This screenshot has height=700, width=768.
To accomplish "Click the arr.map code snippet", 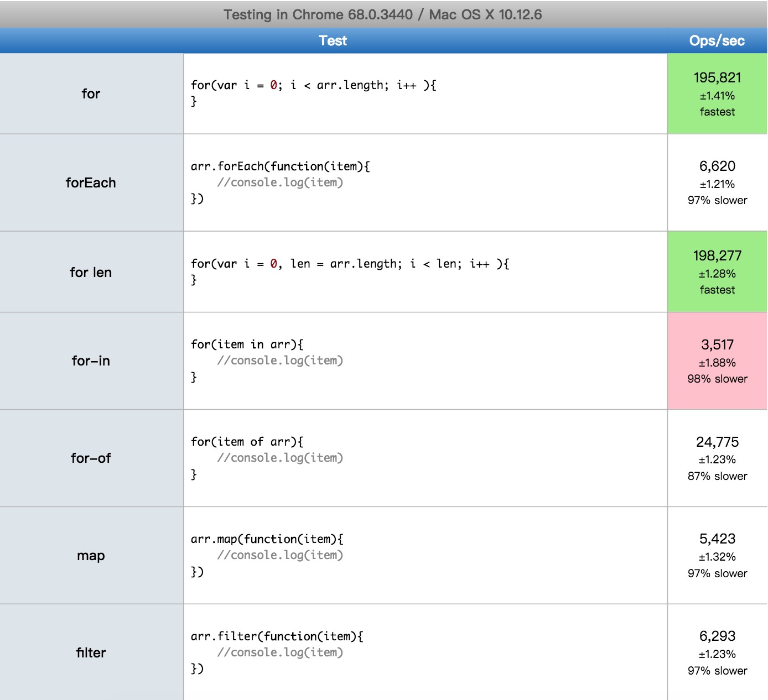I will tap(267, 555).
